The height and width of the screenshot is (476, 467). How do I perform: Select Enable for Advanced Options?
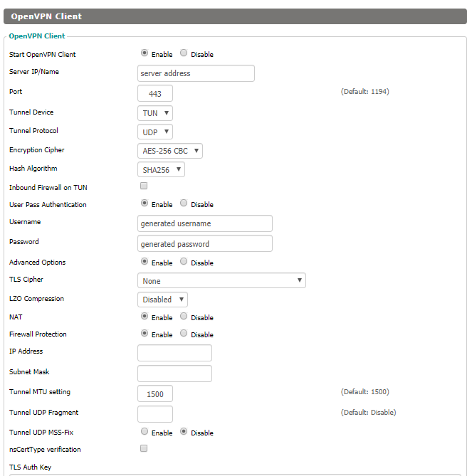(x=145, y=261)
